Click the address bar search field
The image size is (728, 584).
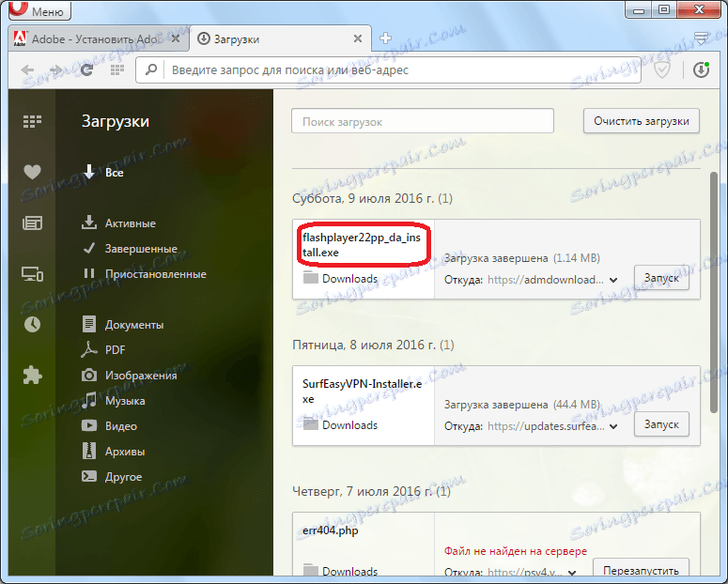pos(388,70)
